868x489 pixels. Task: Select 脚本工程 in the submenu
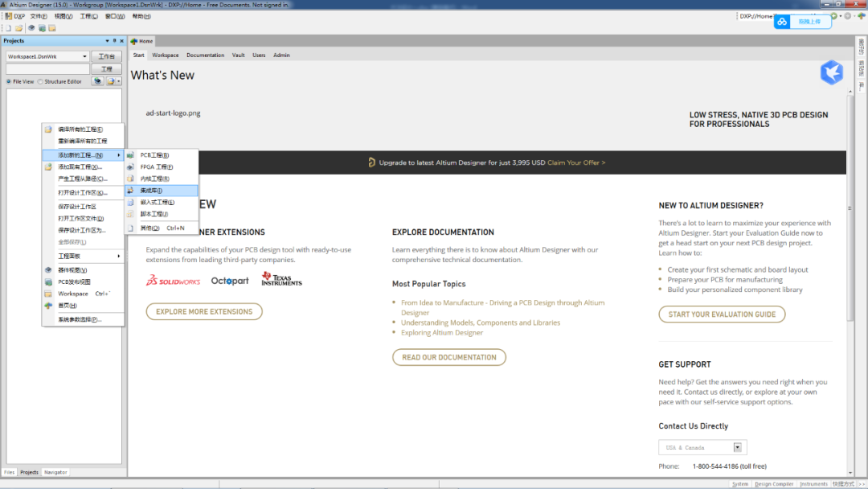click(x=162, y=214)
